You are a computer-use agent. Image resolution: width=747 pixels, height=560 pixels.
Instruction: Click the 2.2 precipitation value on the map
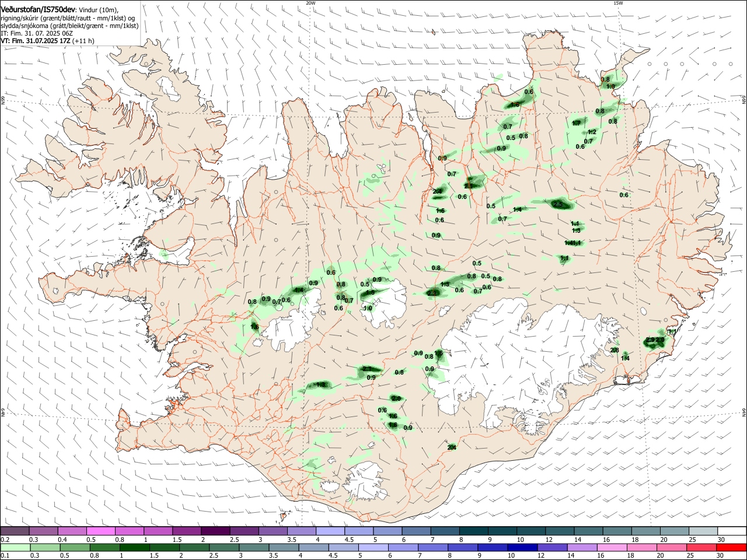point(432,293)
